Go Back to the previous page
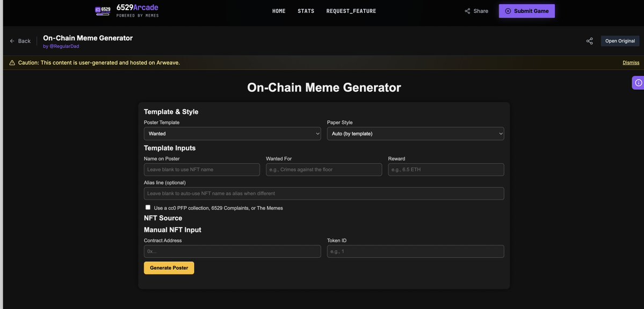 [x=20, y=41]
